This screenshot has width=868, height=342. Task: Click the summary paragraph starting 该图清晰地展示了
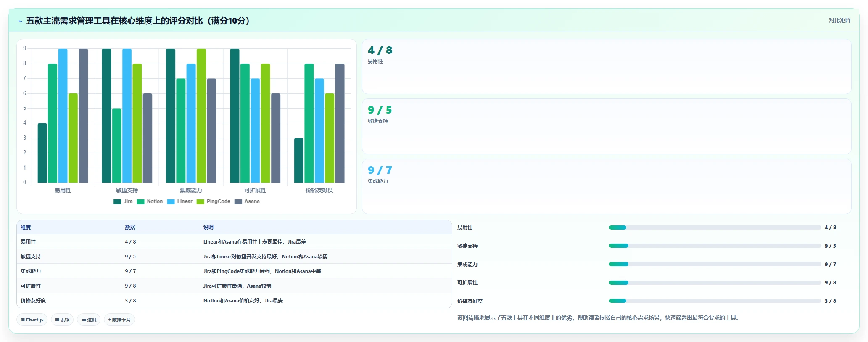pyautogui.click(x=598, y=318)
